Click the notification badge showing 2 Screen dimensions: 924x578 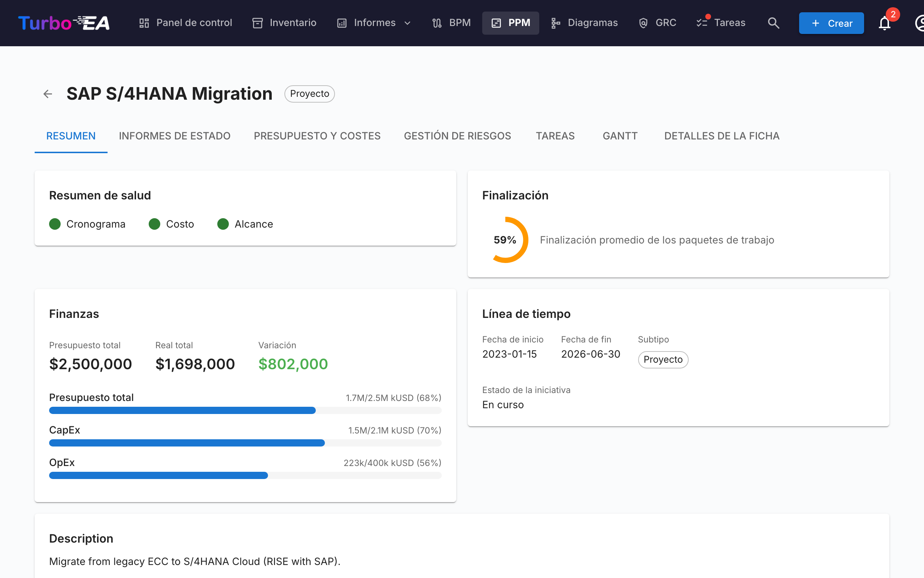(893, 14)
